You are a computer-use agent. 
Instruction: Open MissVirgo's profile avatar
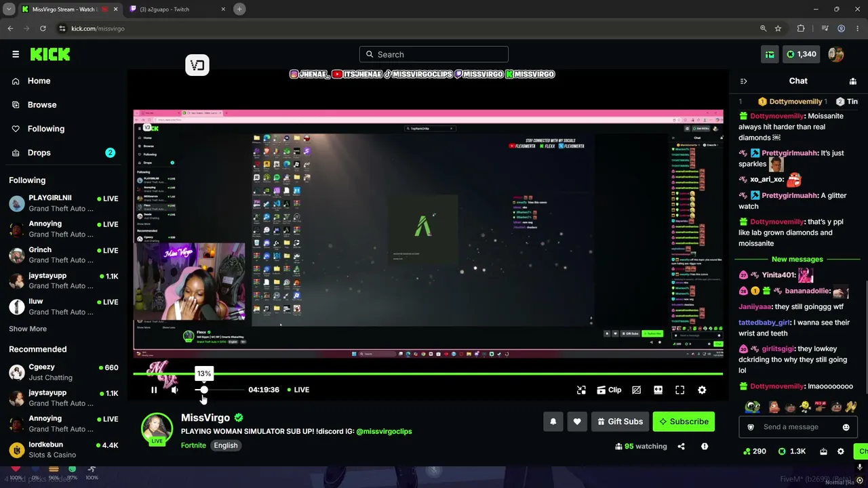click(157, 429)
